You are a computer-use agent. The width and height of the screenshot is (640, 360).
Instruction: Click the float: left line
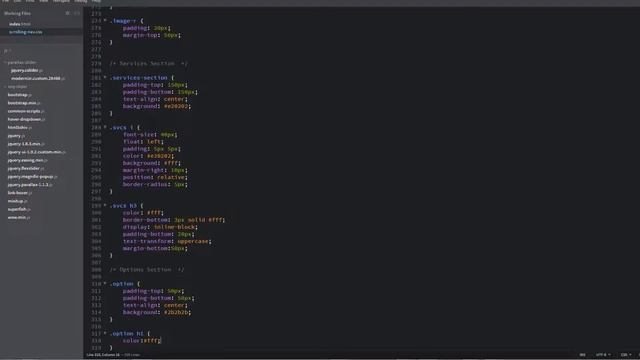(x=143, y=142)
